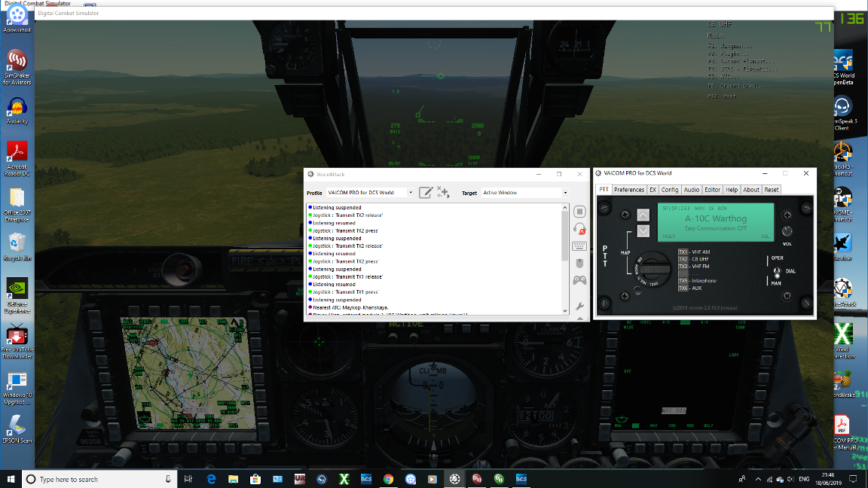Open VoiceAttack options wrench icon
868x488 pixels.
579,306
